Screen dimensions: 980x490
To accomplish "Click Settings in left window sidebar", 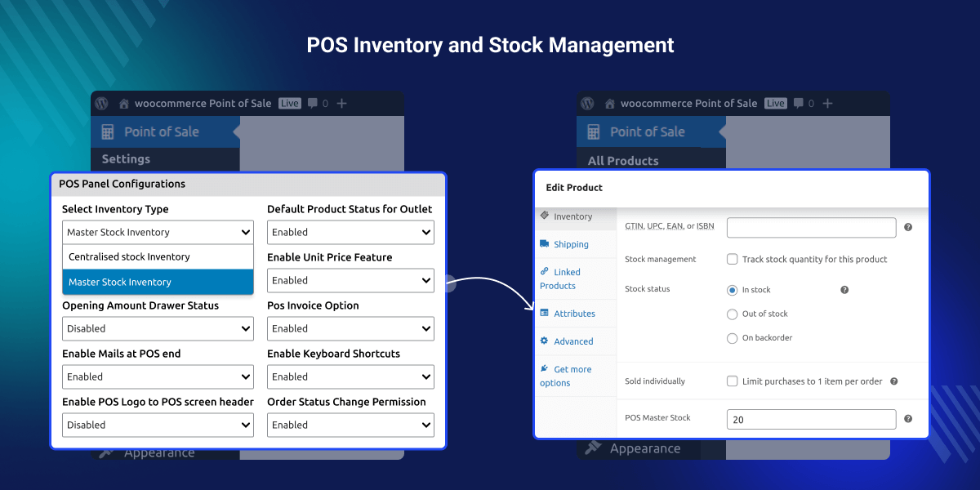I will click(x=126, y=158).
